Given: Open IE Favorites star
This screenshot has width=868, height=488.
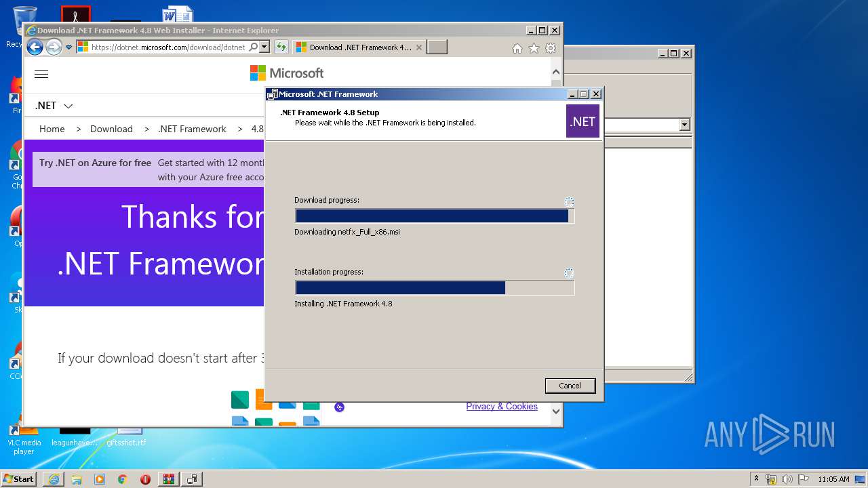Looking at the screenshot, I should click(534, 48).
